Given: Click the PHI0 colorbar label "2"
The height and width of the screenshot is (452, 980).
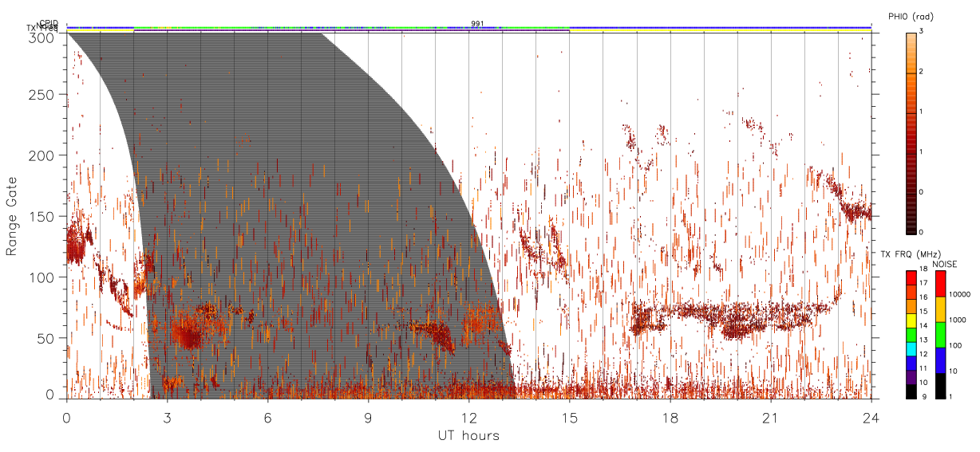Looking at the screenshot, I should [x=922, y=73].
